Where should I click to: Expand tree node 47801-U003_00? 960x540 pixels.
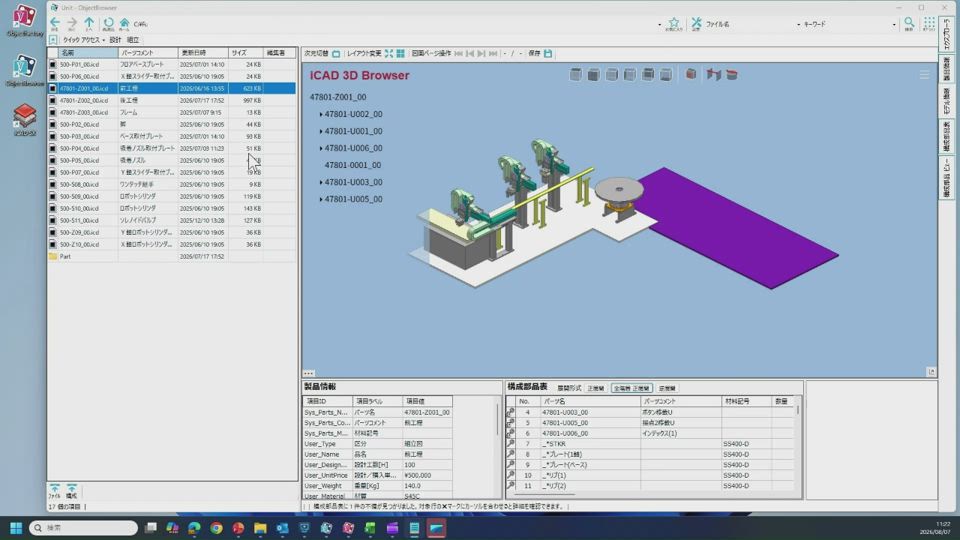point(321,182)
